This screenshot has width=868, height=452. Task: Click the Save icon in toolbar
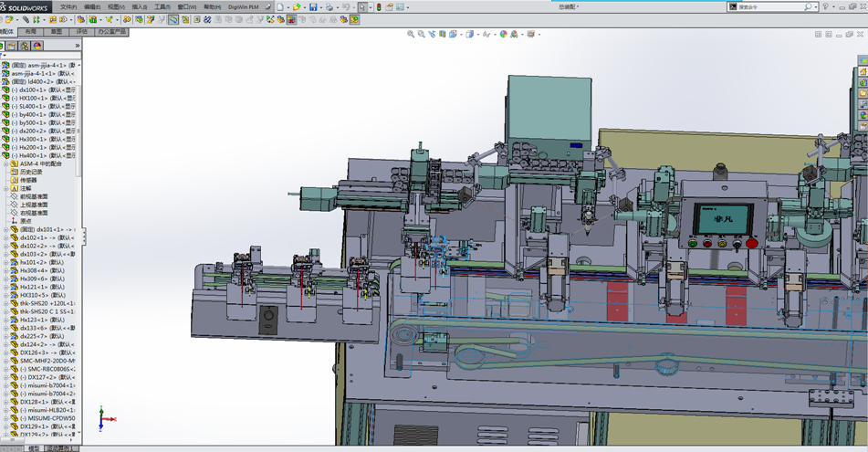(x=313, y=6)
